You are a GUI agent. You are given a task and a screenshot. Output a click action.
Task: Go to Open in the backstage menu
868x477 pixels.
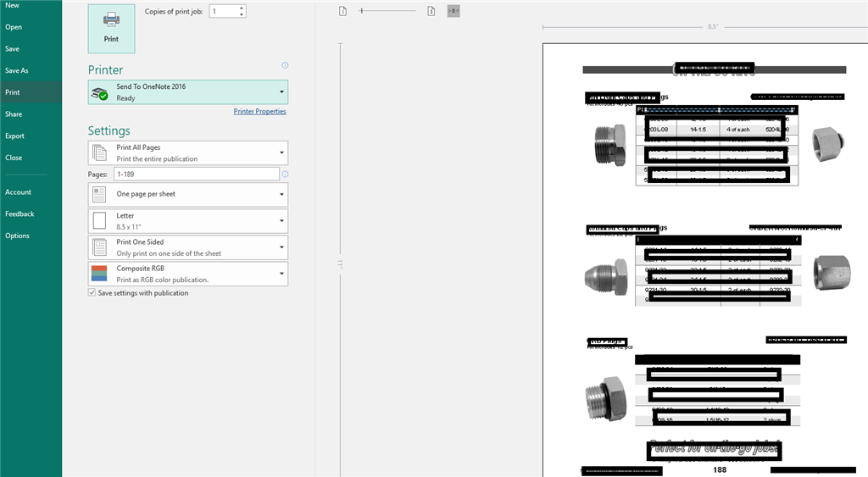(14, 26)
